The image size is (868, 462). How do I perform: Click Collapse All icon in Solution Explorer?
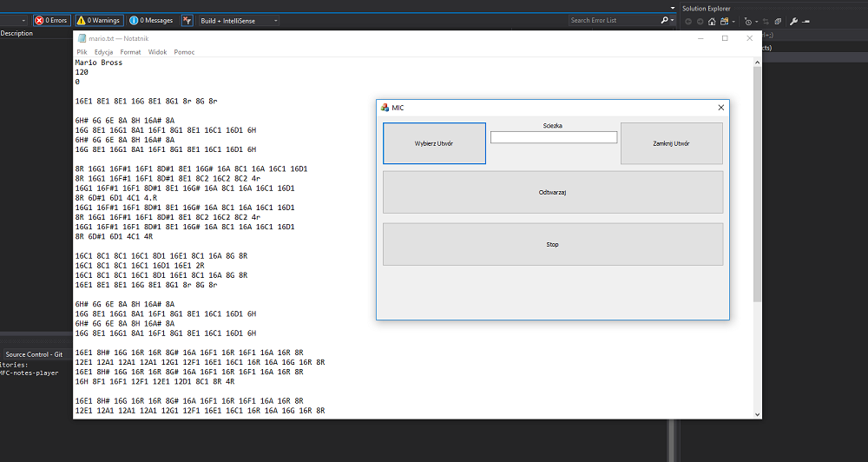(x=778, y=21)
